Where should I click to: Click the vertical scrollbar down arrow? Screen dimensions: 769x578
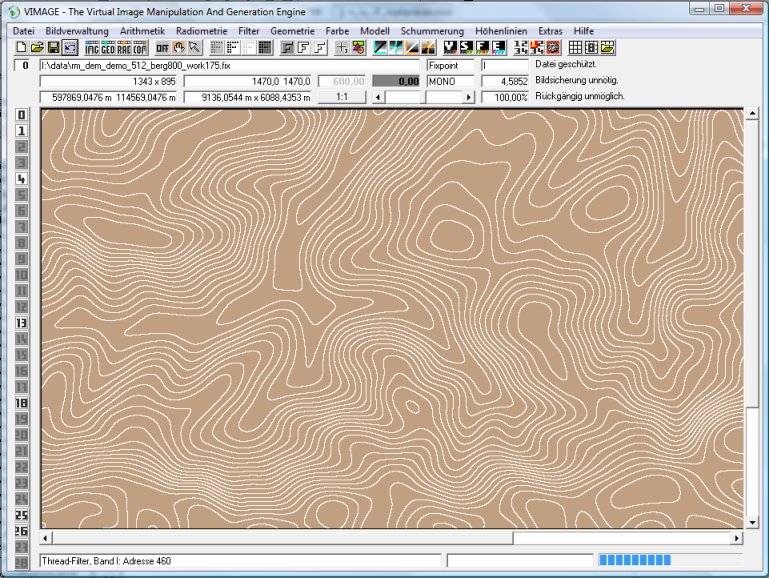(751, 521)
